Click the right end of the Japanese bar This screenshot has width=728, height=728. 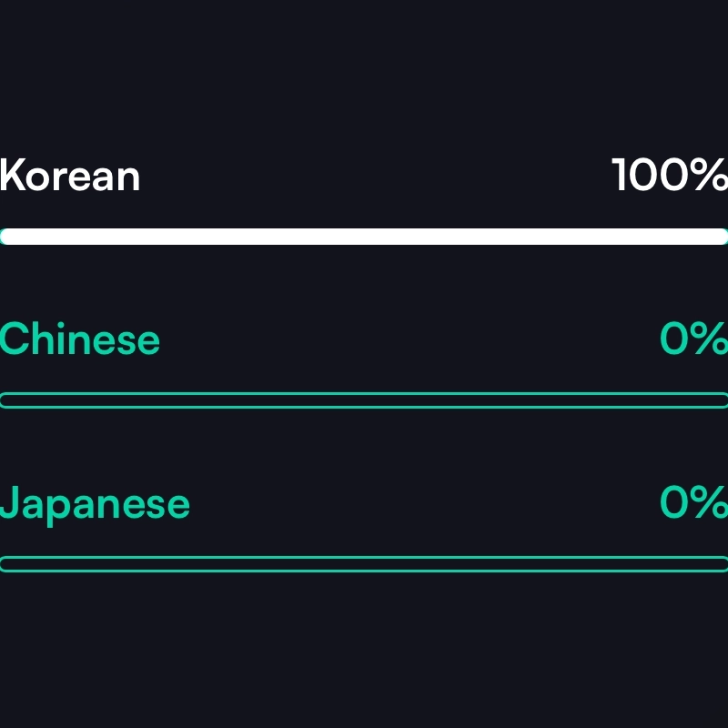(721, 564)
